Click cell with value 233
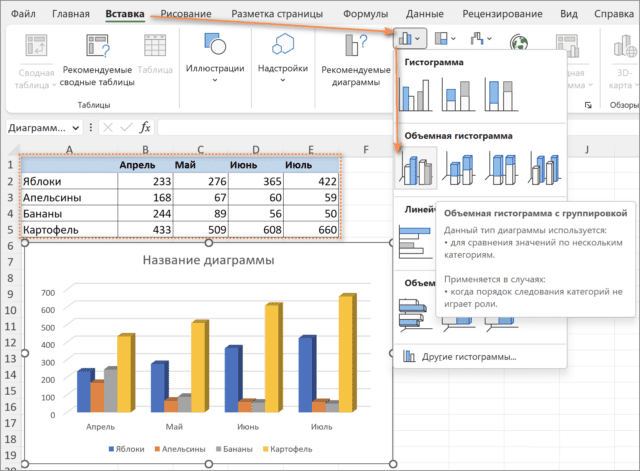This screenshot has width=640, height=471. coord(145,181)
